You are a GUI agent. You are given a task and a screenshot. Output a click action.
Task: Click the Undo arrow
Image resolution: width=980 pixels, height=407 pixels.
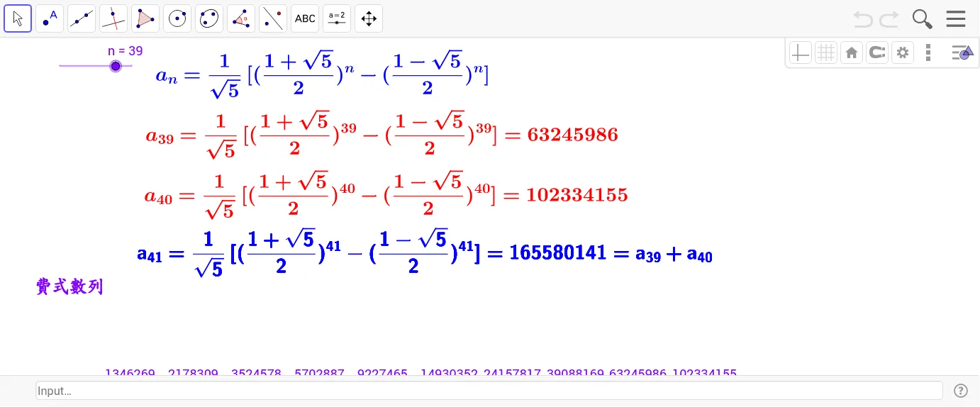tap(863, 18)
